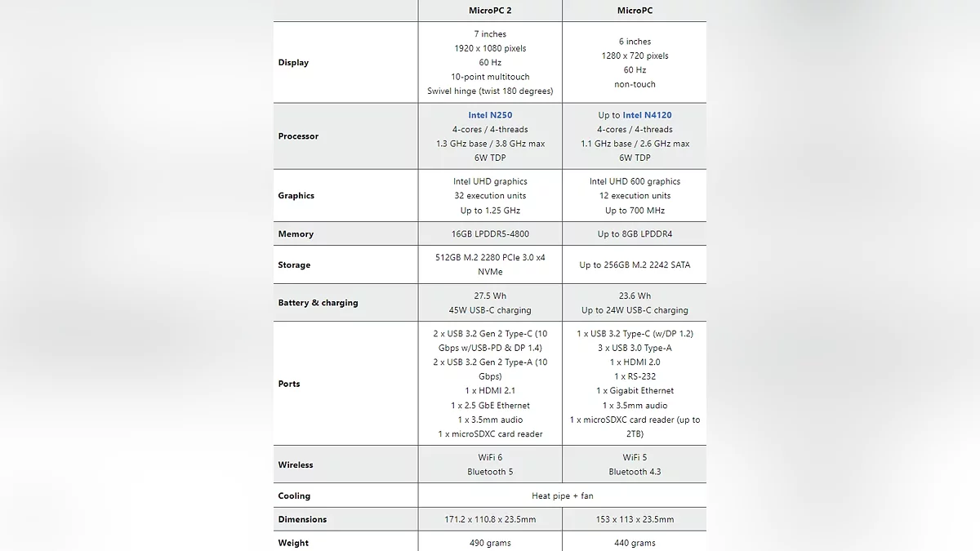Select the Storage row label
This screenshot has height=551, width=980.
(294, 265)
